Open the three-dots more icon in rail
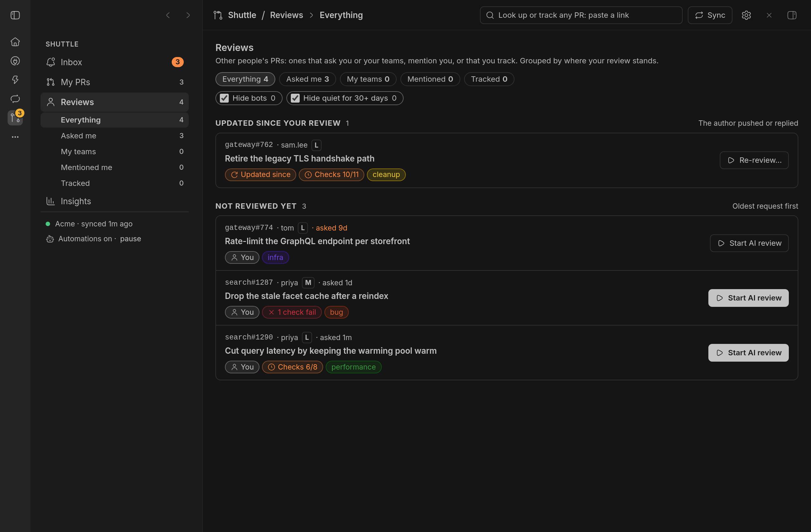Image resolution: width=811 pixels, height=532 pixels. (x=15, y=137)
